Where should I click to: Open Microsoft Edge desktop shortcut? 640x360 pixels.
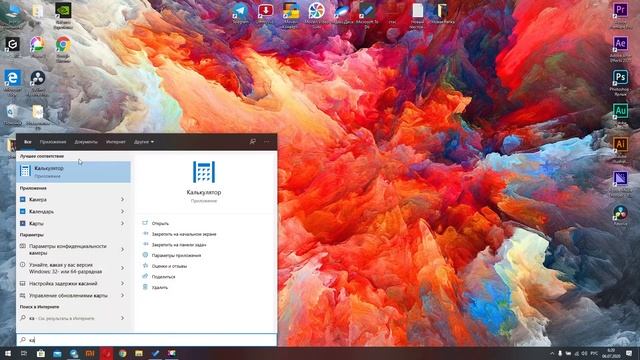[x=12, y=78]
